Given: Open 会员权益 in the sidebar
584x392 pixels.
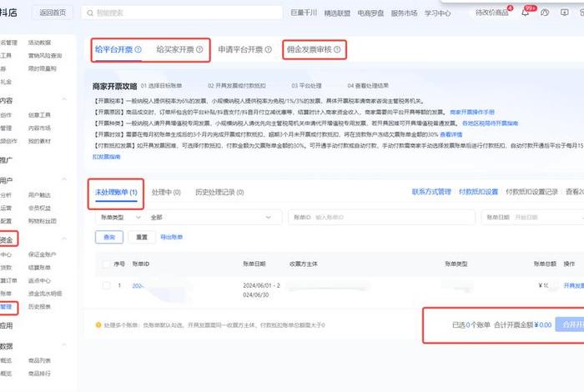Looking at the screenshot, I should tap(39, 209).
